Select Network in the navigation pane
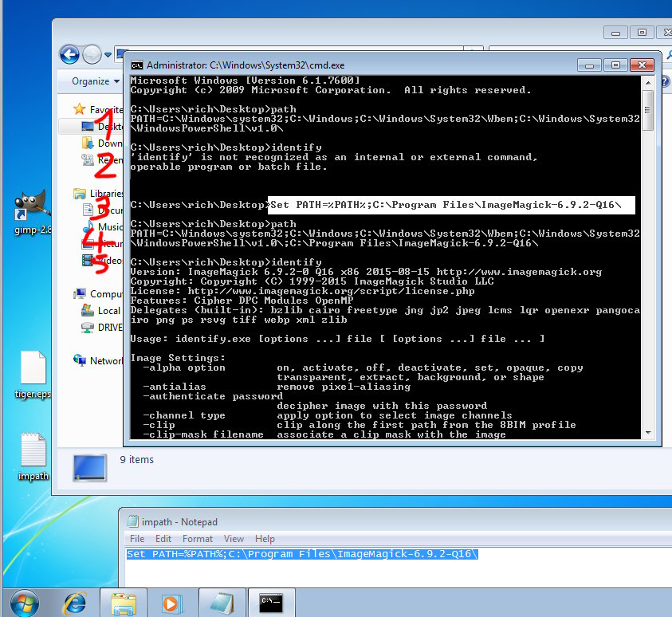The image size is (672, 617). 98,361
